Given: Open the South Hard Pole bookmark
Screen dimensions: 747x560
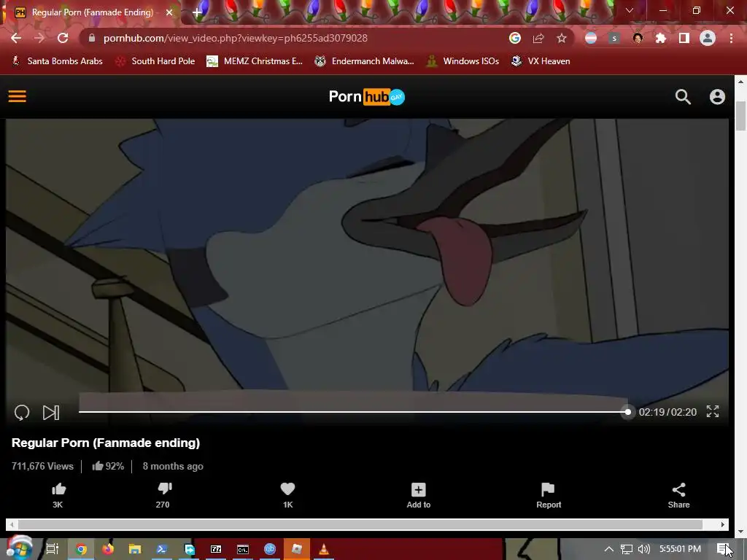Looking at the screenshot, I should coord(155,61).
